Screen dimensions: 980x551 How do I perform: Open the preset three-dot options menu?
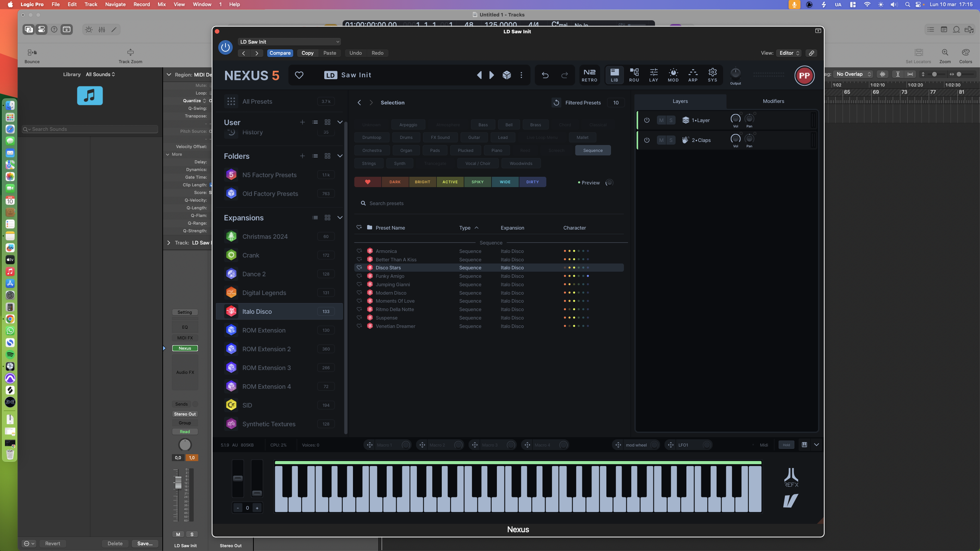click(x=521, y=75)
